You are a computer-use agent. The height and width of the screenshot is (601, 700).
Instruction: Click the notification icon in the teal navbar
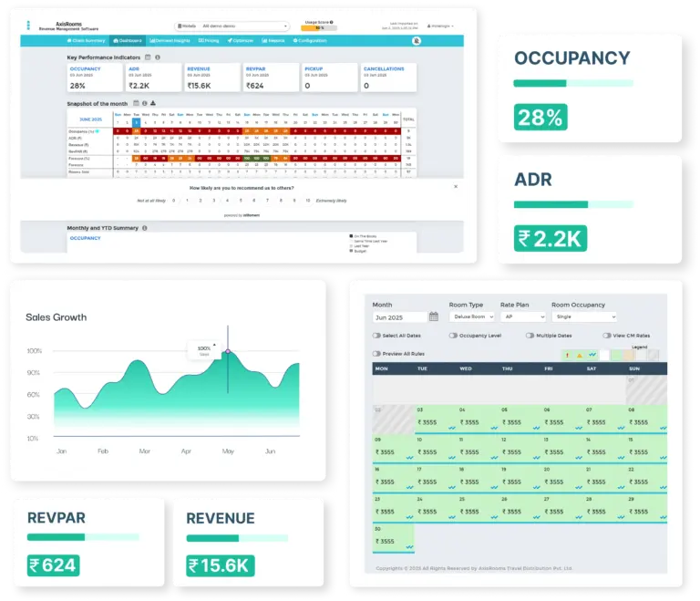coord(417,41)
